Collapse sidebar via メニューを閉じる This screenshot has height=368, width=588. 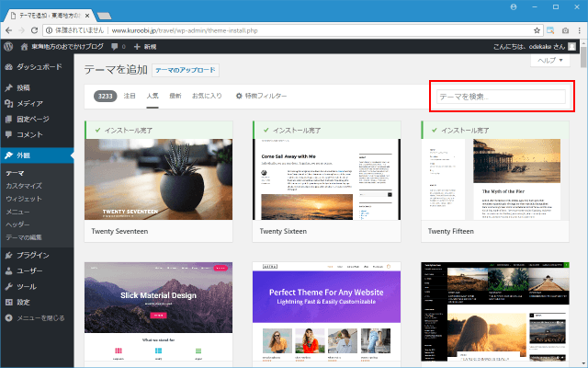[38, 318]
